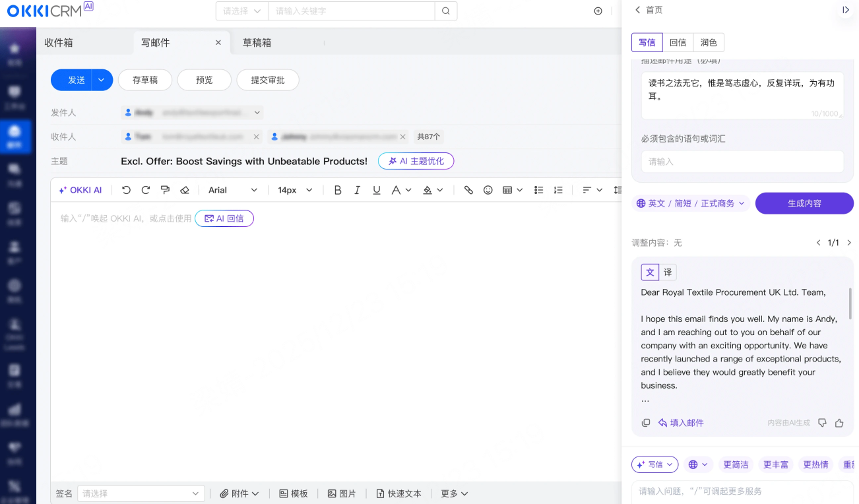Open the emoji picker icon
Viewport: 859px width, 504px height.
[x=488, y=190]
